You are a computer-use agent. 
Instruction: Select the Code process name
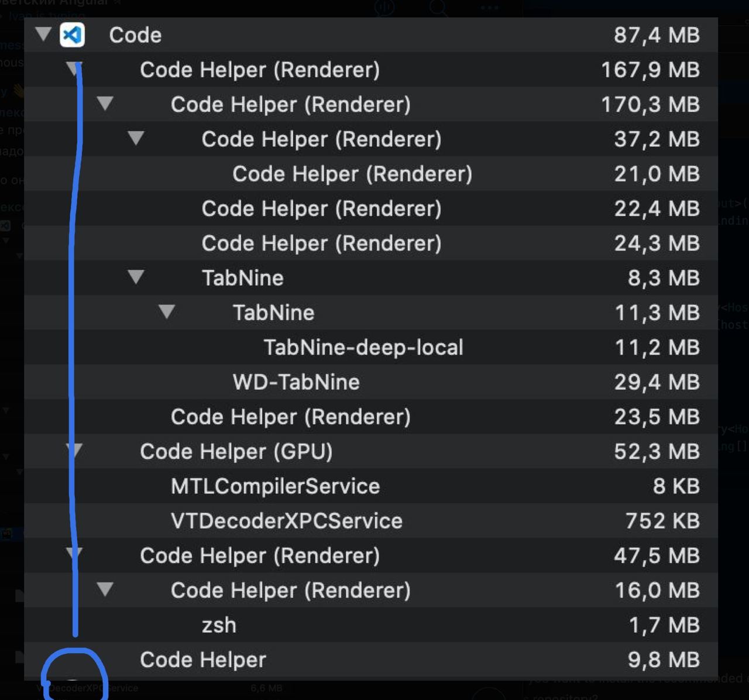[x=135, y=35]
